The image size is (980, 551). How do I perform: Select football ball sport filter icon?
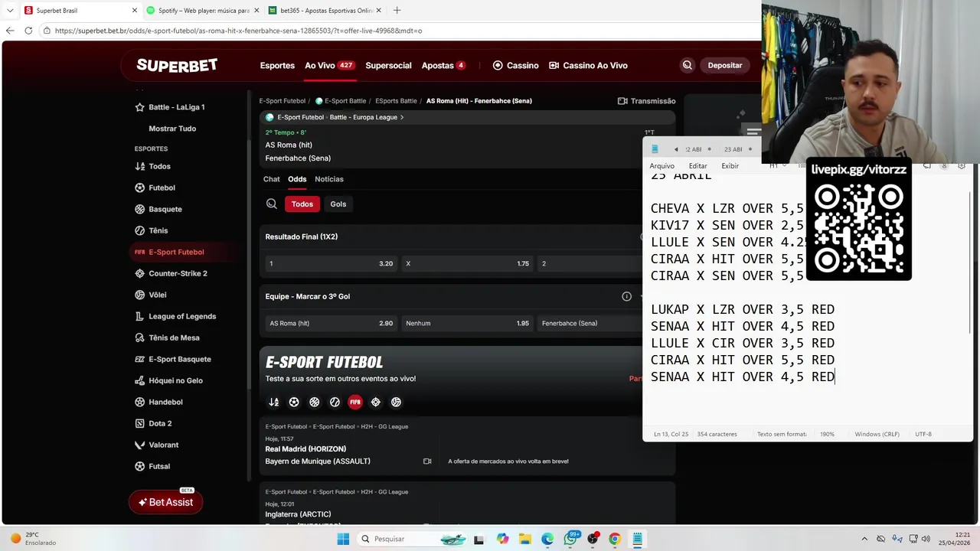point(294,402)
